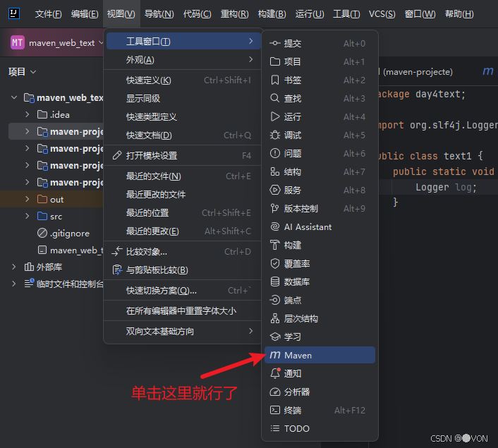
Task: Click the Build (构建) hammer icon
Action: click(274, 245)
